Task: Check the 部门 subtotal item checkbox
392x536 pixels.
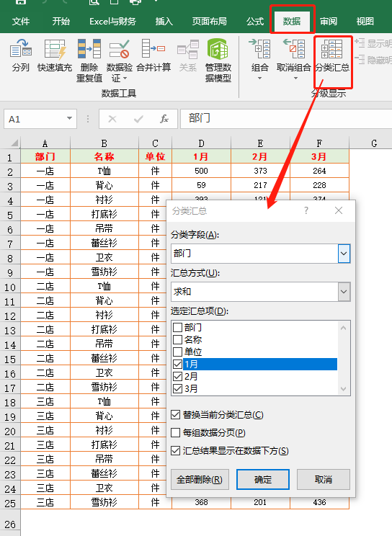Action: coord(177,328)
